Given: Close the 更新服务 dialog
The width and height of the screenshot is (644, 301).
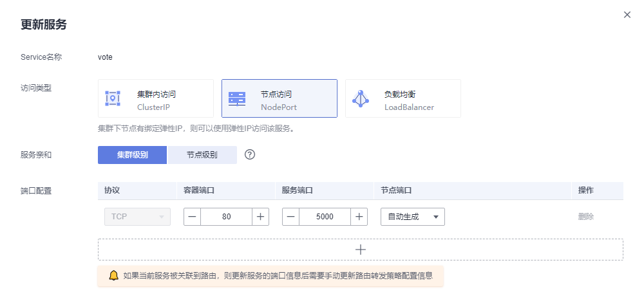Looking at the screenshot, I should (627, 15).
